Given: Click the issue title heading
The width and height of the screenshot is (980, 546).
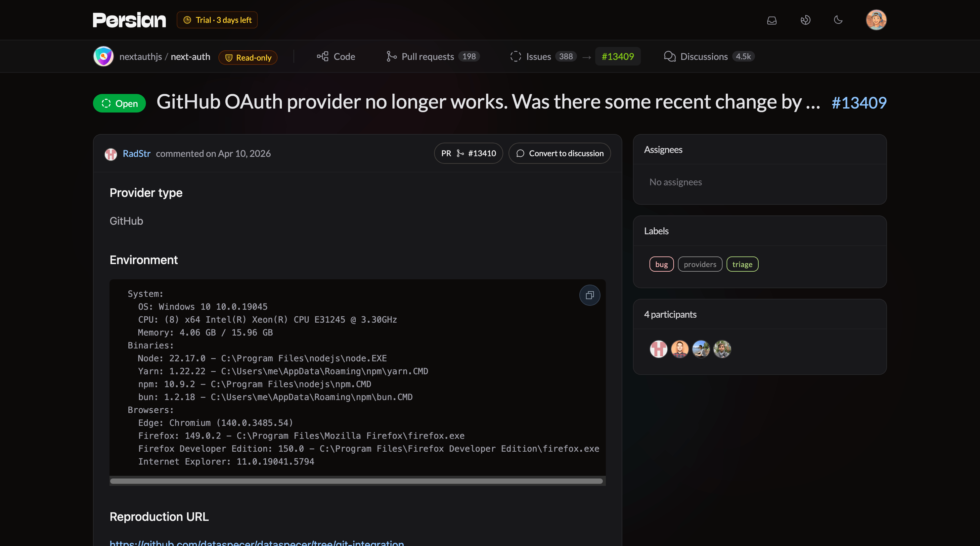Looking at the screenshot, I should 488,102.
